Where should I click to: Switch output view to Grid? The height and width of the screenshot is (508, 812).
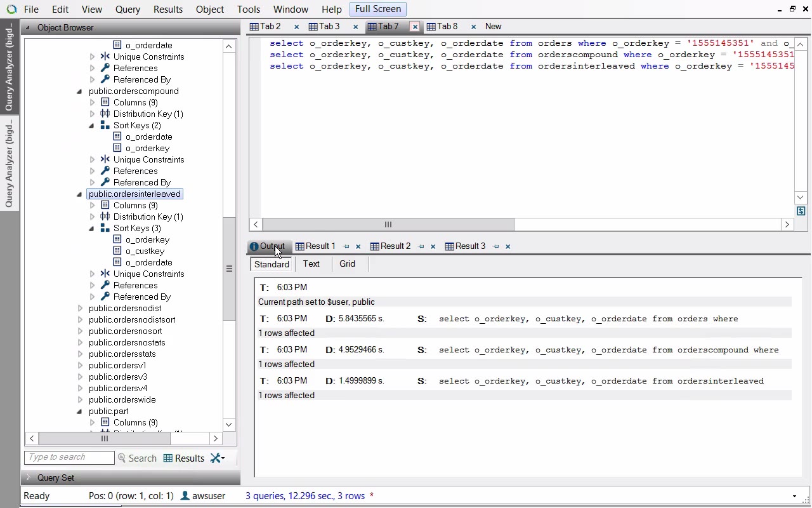(347, 264)
